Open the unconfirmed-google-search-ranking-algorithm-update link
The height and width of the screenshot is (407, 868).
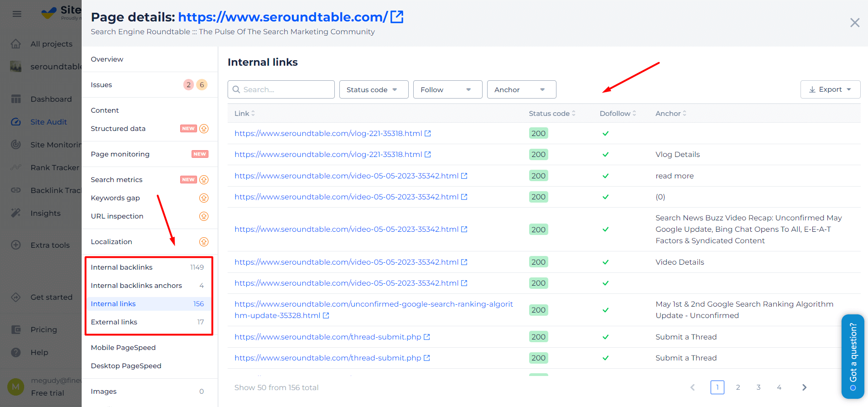tap(374, 310)
